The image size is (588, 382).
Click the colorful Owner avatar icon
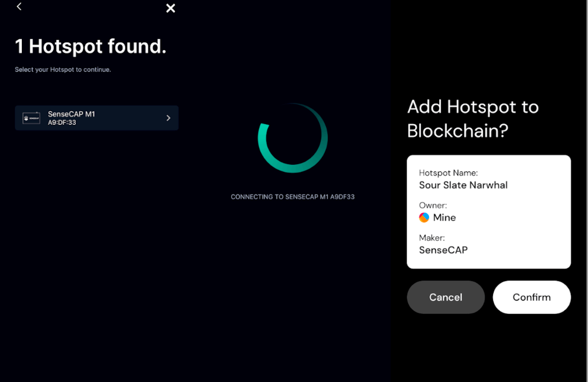coord(424,217)
